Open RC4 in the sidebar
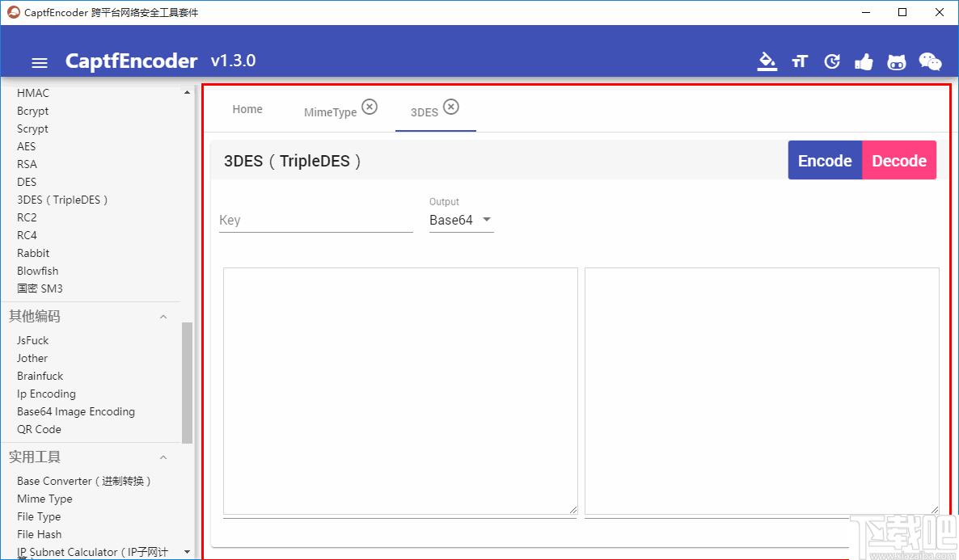 pyautogui.click(x=27, y=235)
